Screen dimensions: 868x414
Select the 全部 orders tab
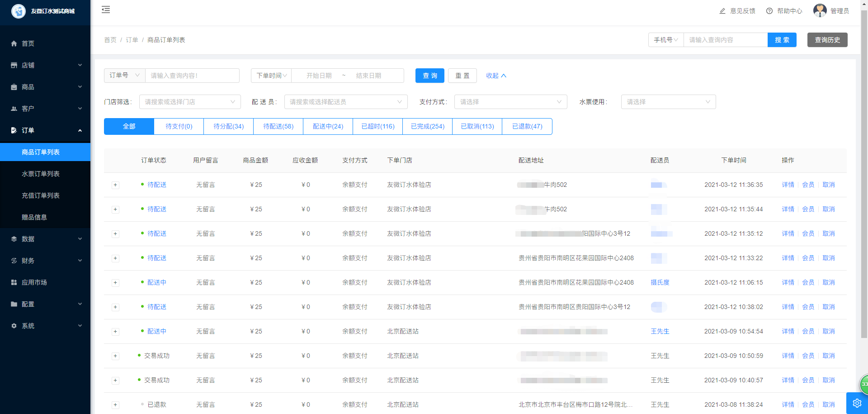point(129,126)
